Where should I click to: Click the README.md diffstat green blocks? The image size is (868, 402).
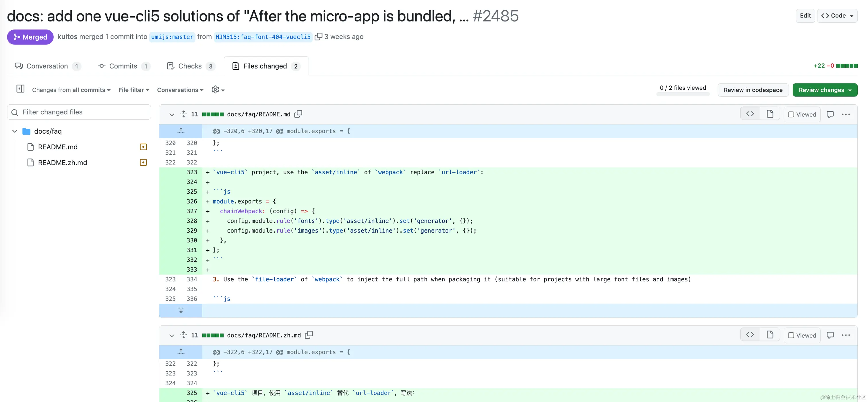pos(213,114)
